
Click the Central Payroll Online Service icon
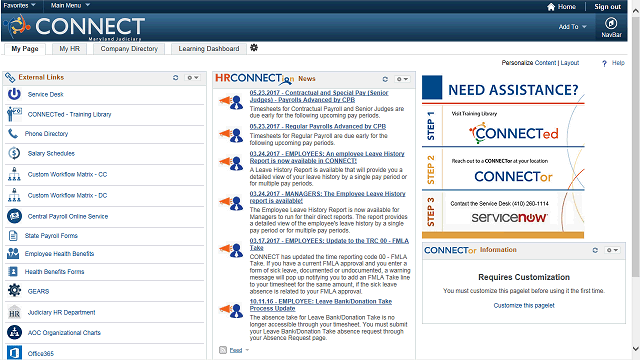[x=14, y=216]
